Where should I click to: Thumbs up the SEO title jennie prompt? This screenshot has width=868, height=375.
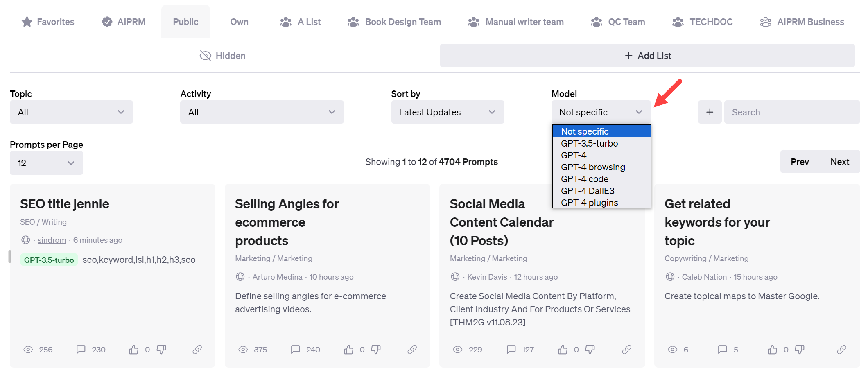133,349
